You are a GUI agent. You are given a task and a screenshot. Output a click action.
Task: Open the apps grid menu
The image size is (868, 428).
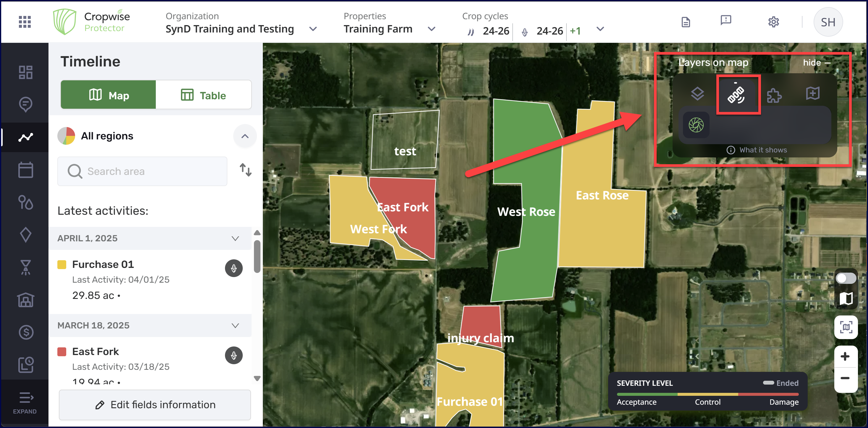(x=25, y=22)
